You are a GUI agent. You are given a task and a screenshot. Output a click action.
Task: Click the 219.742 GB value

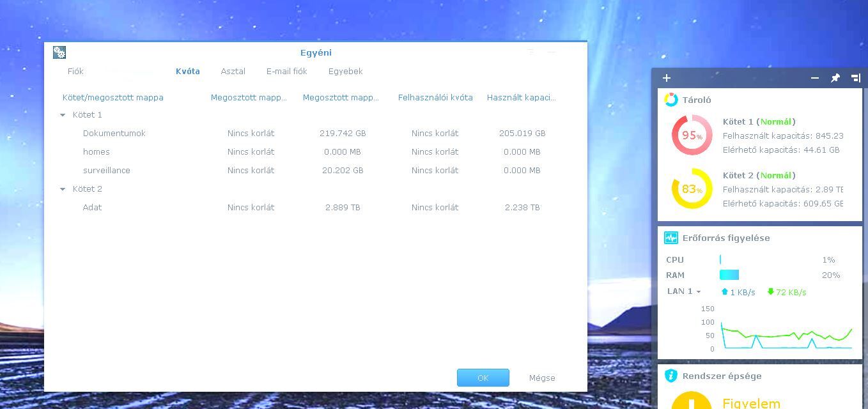tap(343, 134)
